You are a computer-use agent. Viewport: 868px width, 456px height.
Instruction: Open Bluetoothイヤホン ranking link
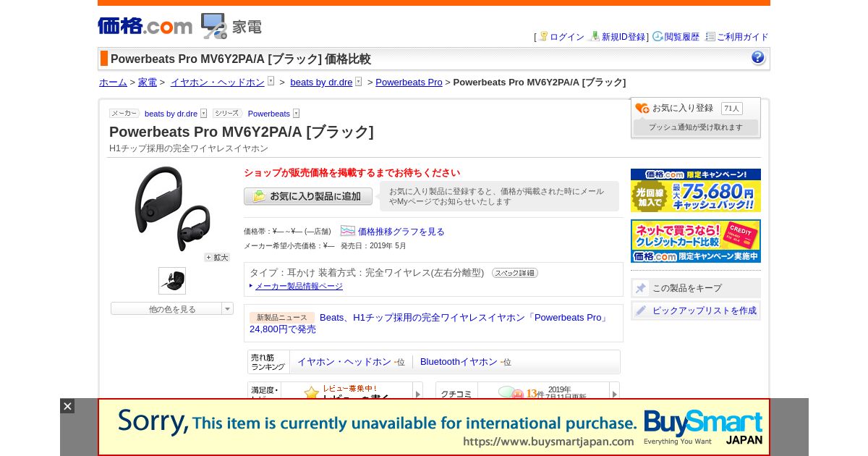click(459, 362)
